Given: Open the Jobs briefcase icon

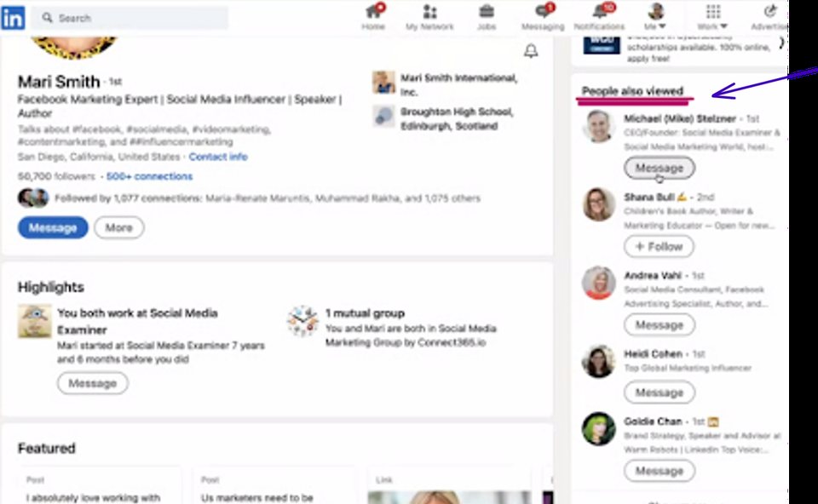Looking at the screenshot, I should coord(487,17).
